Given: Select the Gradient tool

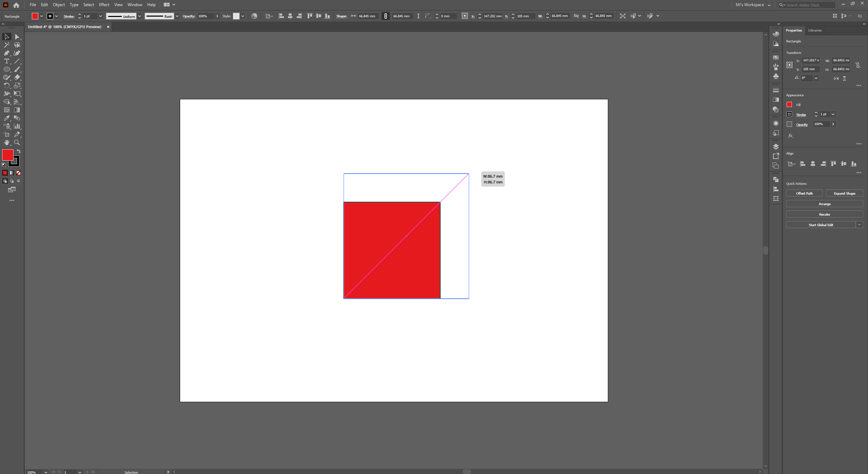Looking at the screenshot, I should click(17, 110).
